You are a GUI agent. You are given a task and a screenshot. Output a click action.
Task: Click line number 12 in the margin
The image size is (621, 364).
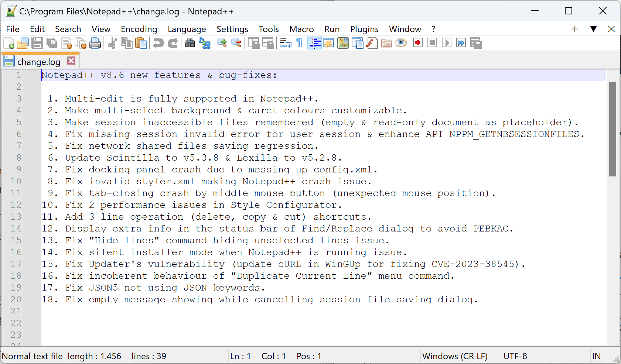click(16, 205)
